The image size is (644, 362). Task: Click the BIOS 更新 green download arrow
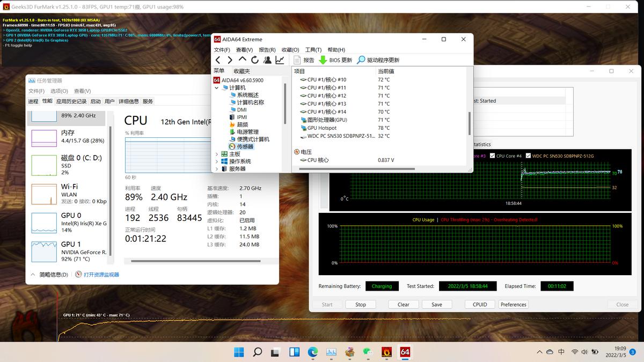tap(323, 60)
